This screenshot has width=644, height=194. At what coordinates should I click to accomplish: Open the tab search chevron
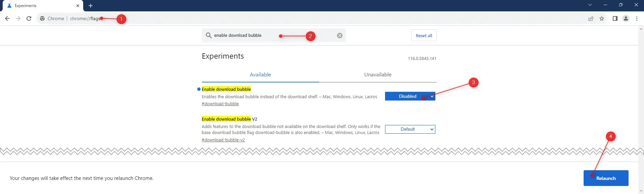click(x=590, y=5)
